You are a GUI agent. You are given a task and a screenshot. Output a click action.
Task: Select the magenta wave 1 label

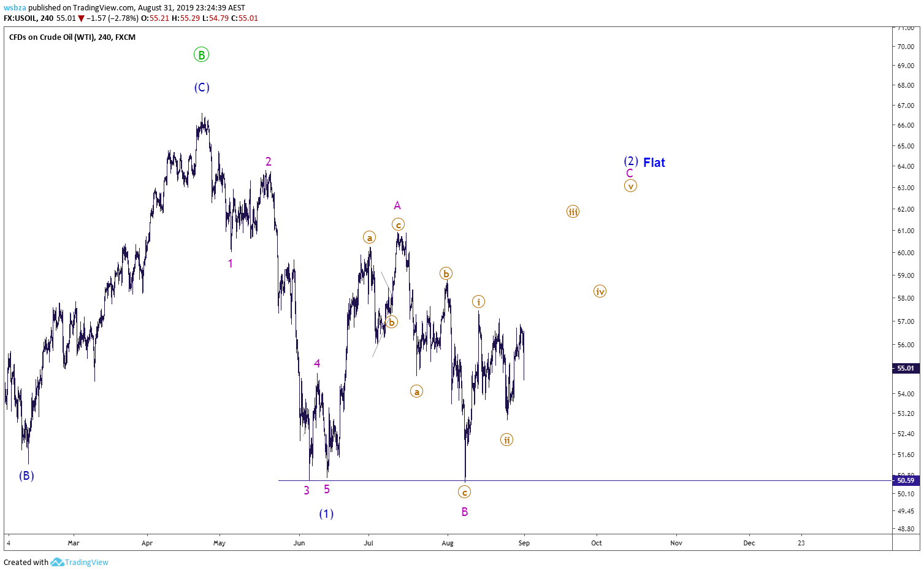230,263
